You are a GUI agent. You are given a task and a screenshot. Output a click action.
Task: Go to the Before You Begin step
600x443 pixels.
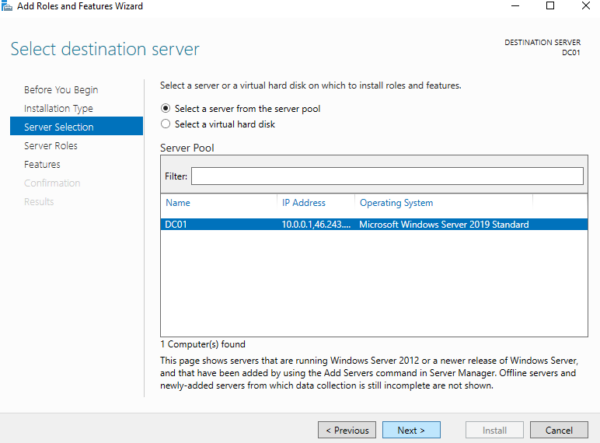click(61, 90)
